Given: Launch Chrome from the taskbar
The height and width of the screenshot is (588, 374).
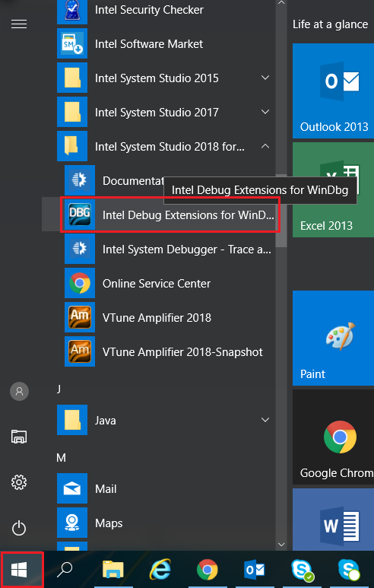Looking at the screenshot, I should click(x=208, y=570).
